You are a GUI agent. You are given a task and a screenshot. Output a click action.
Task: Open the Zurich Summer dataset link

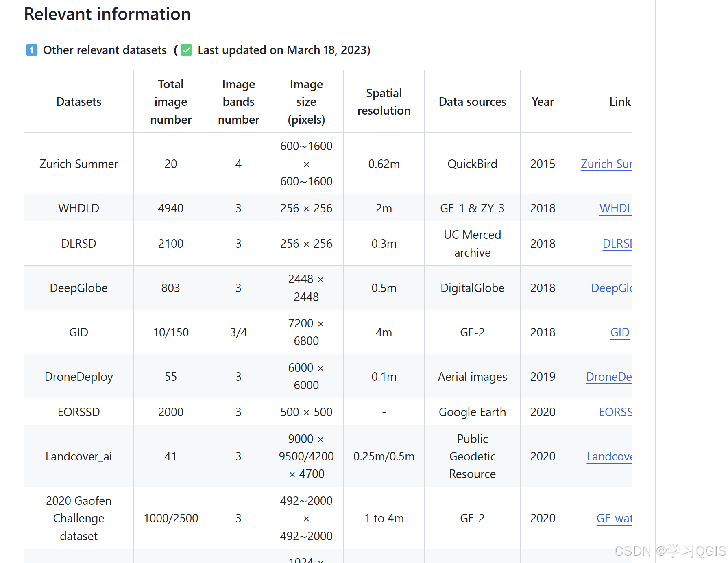(x=606, y=164)
